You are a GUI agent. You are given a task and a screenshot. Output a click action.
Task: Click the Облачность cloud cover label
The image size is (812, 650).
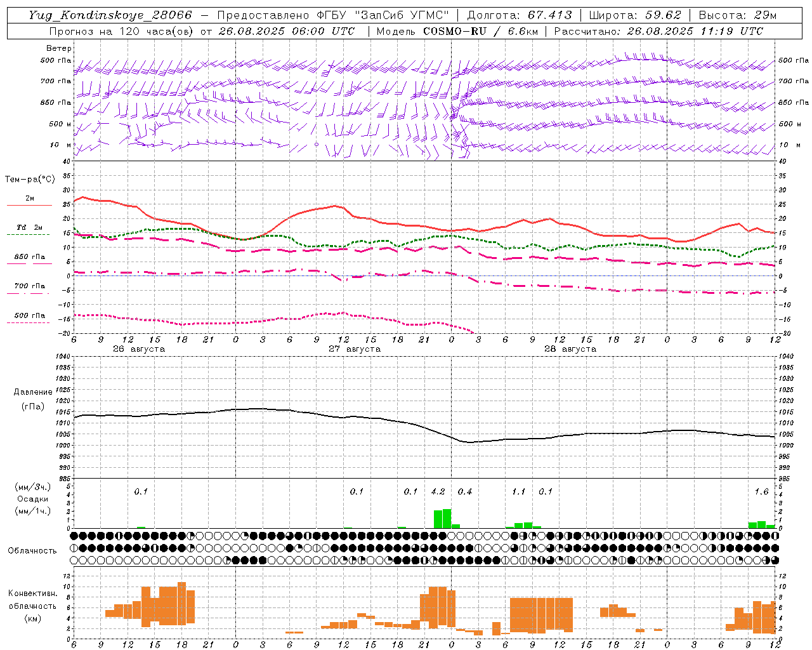(32, 551)
